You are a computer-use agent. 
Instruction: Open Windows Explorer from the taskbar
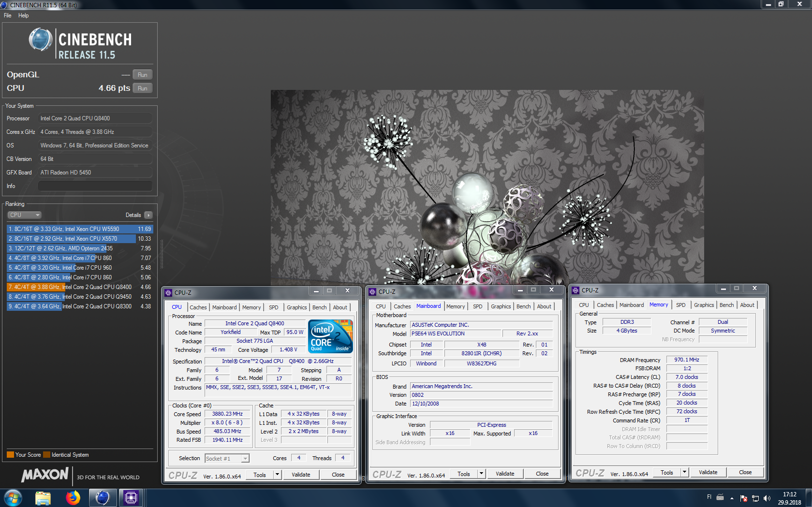tap(43, 498)
